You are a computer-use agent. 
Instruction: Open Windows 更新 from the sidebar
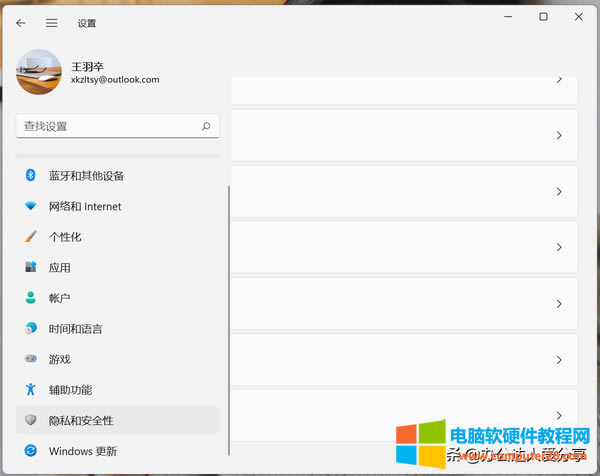84,451
